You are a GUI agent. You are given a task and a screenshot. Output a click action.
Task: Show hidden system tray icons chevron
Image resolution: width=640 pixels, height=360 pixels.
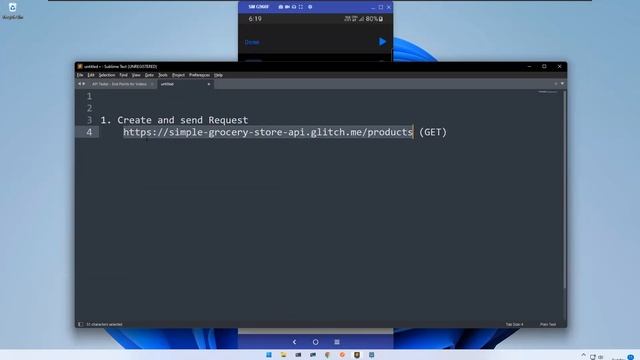pyautogui.click(x=584, y=355)
